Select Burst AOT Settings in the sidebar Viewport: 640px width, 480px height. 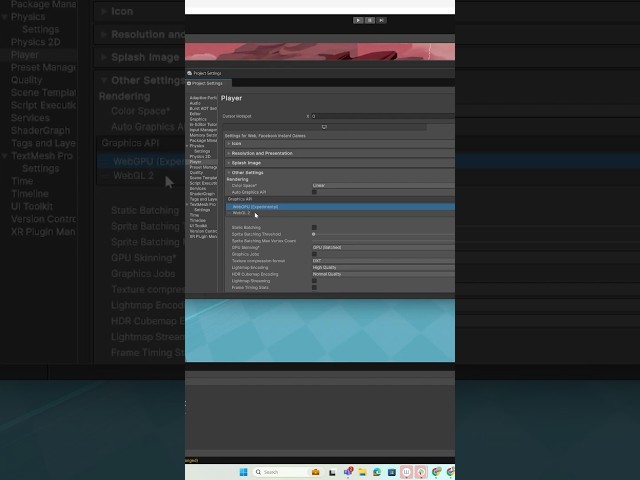[x=203, y=109]
